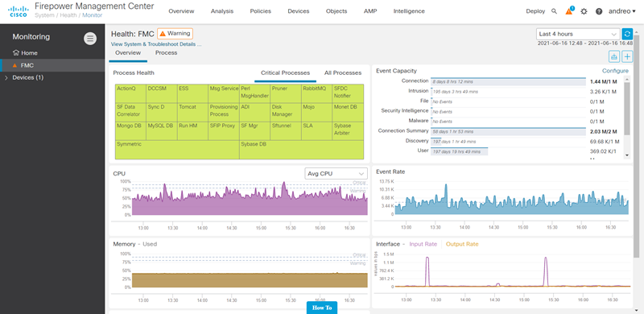The height and width of the screenshot is (314, 644).
Task: Select the Overview health tab
Action: 128,52
